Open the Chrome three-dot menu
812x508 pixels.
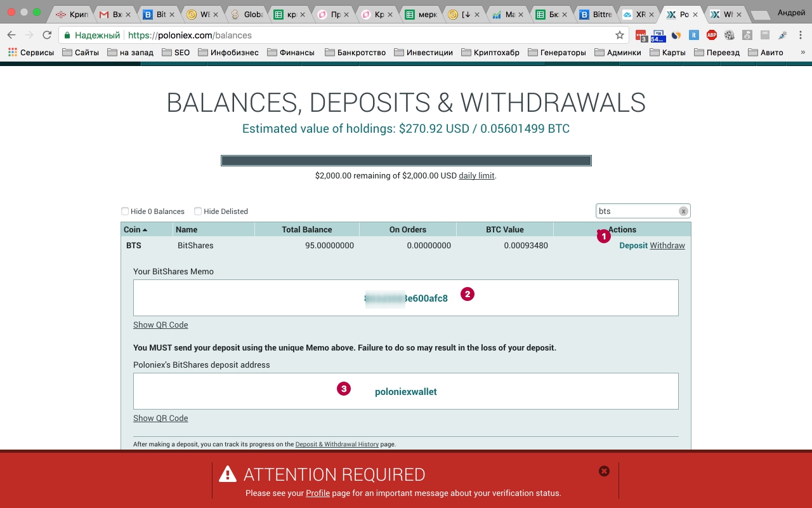tap(801, 36)
